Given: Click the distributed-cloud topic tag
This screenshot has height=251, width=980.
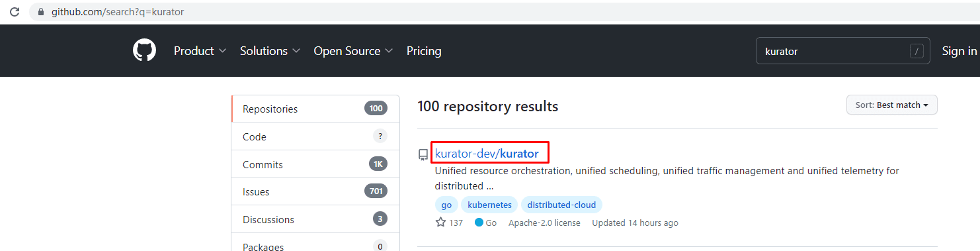Looking at the screenshot, I should click(561, 205).
